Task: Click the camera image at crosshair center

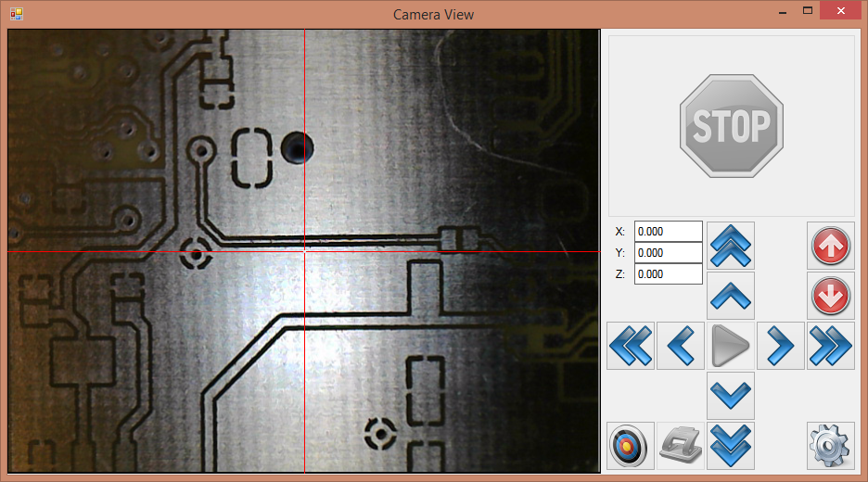Action: pyautogui.click(x=304, y=252)
